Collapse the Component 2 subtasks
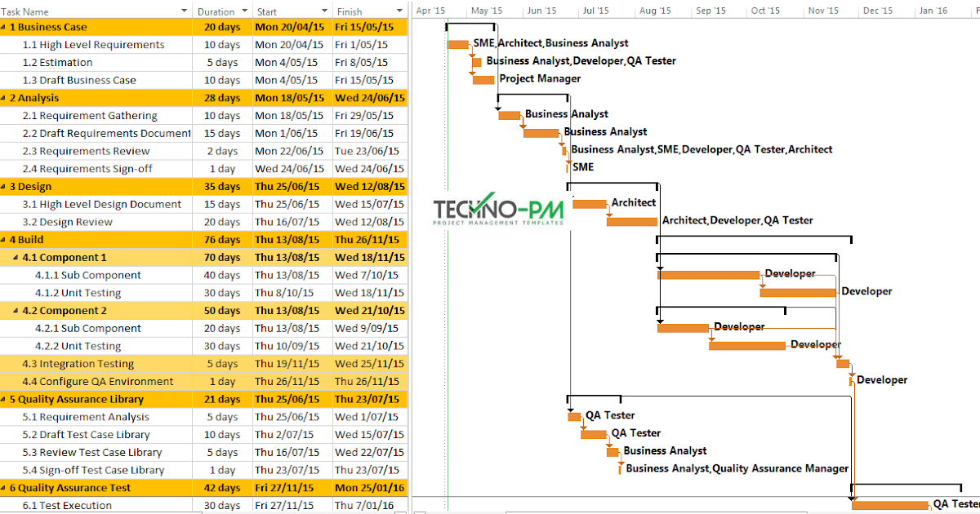The width and height of the screenshot is (980, 514). point(16,310)
